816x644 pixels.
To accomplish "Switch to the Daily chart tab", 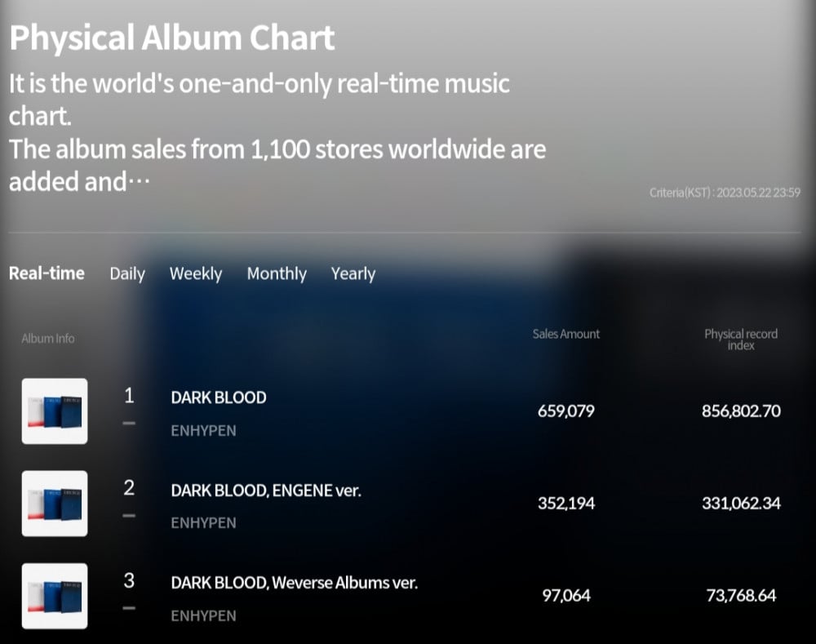I will pyautogui.click(x=127, y=274).
